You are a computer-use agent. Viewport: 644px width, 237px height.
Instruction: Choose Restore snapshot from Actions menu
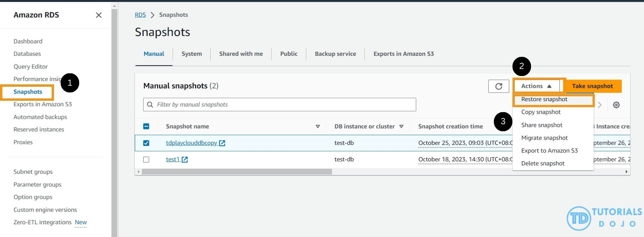544,99
